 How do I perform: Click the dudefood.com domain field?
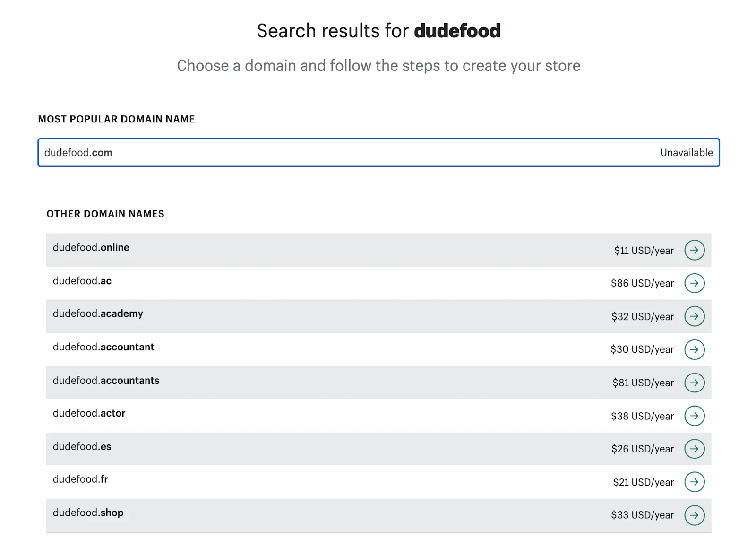[331, 153]
